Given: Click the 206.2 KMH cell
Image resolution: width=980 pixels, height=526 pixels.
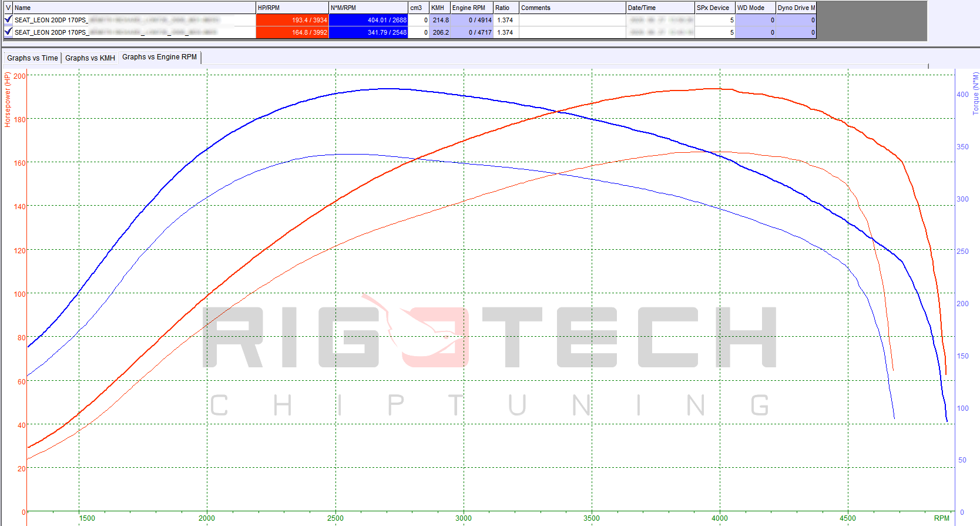Looking at the screenshot, I should pos(440,32).
